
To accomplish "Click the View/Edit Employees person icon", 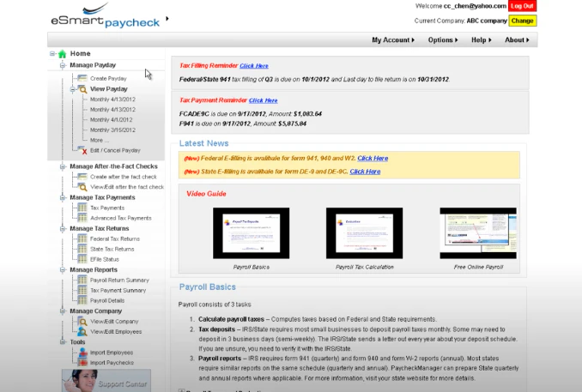I will pos(82,332).
